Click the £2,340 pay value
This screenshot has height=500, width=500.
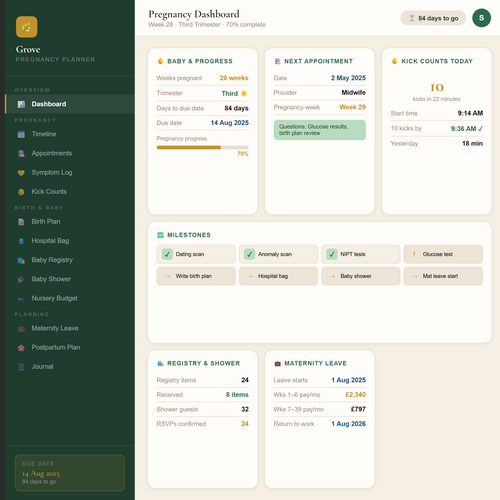356,395
